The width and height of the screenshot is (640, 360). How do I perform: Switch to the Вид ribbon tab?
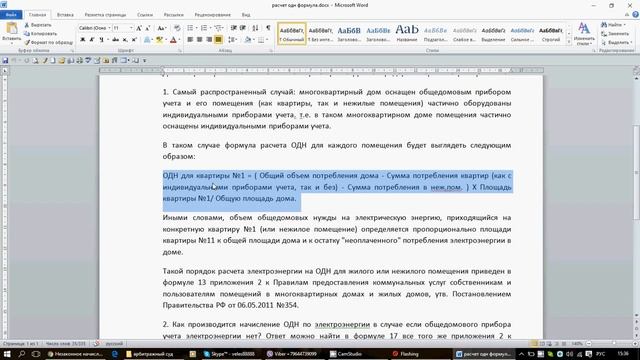(x=246, y=15)
